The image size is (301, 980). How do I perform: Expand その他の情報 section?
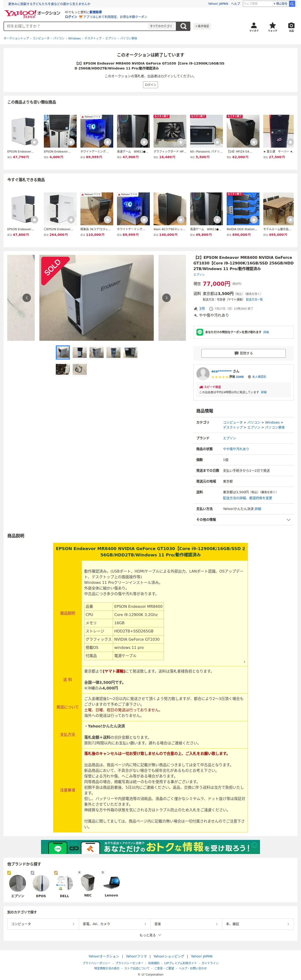(243, 520)
